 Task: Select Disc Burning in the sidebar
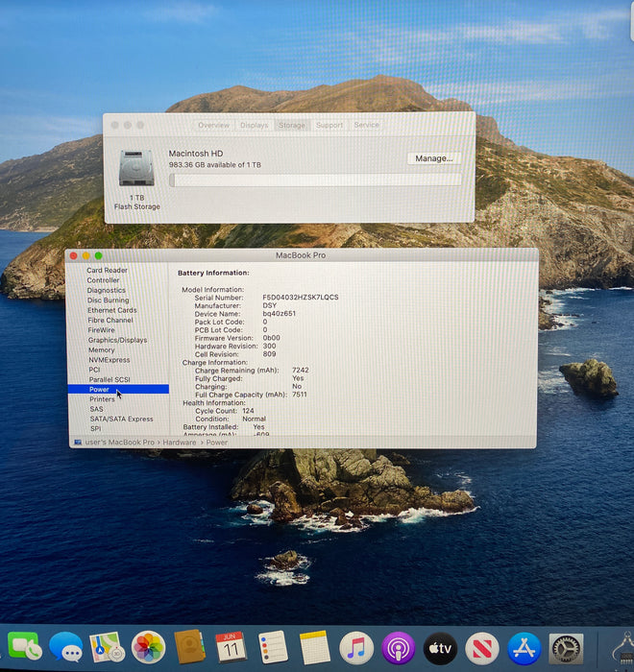pos(108,300)
